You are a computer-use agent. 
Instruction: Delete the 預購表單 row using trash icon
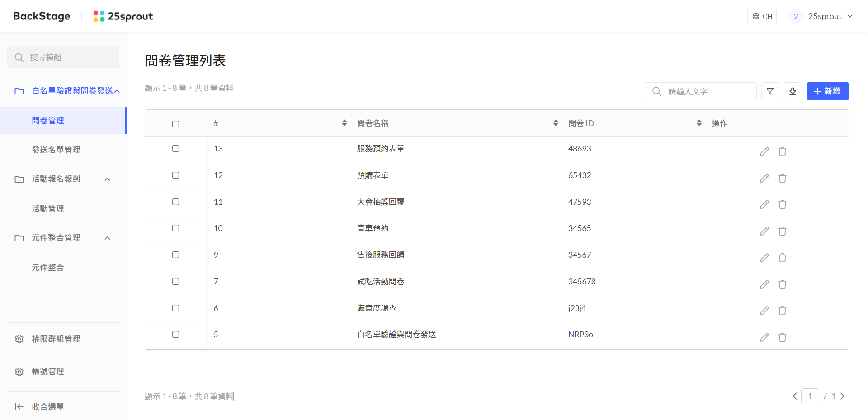coord(782,178)
